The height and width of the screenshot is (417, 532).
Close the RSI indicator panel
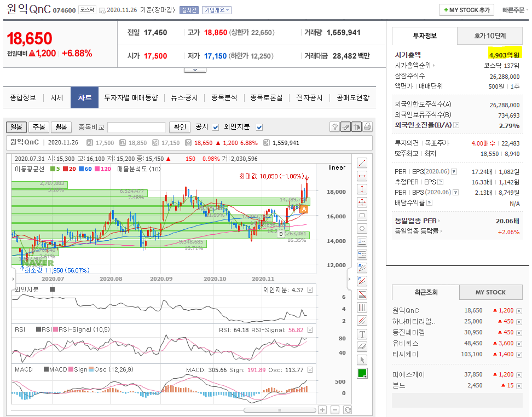310,330
